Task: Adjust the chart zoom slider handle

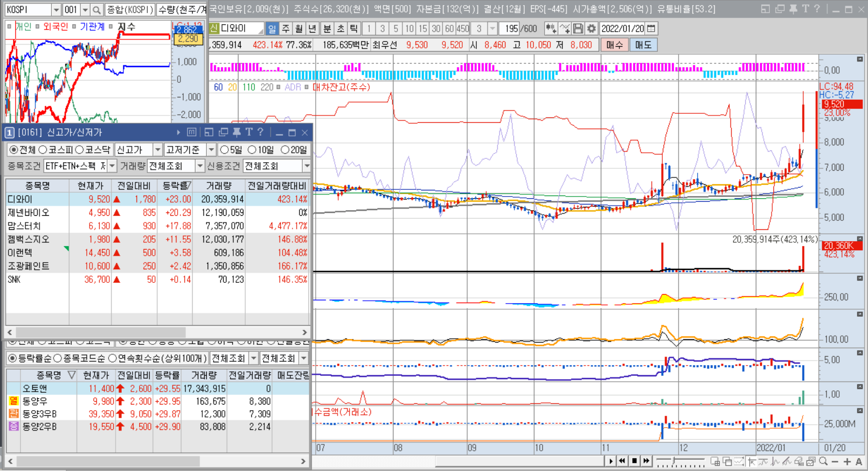Action: click(x=674, y=461)
